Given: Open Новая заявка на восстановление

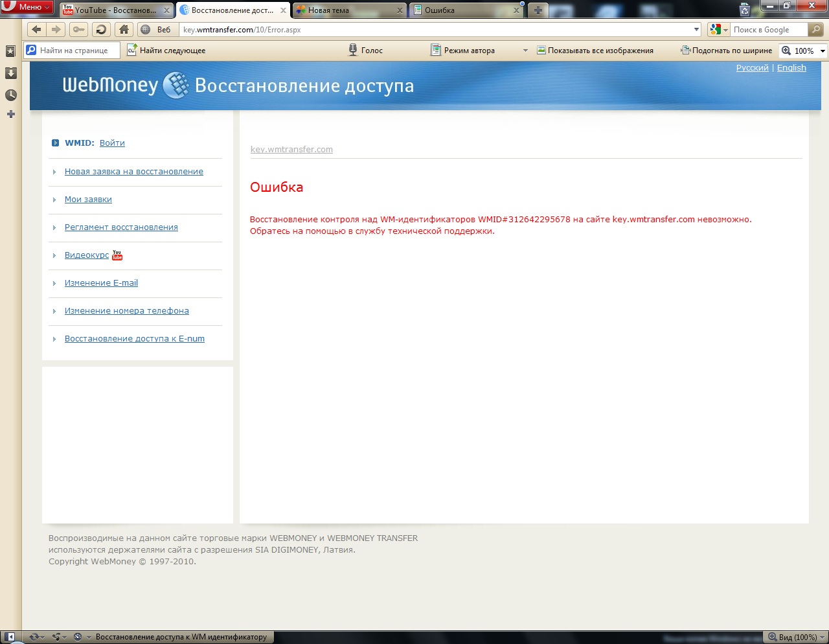Looking at the screenshot, I should click(x=134, y=172).
